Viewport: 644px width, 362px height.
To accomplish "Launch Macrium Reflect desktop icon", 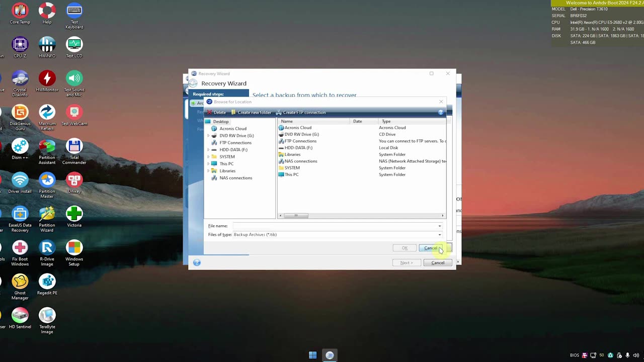I will (47, 117).
